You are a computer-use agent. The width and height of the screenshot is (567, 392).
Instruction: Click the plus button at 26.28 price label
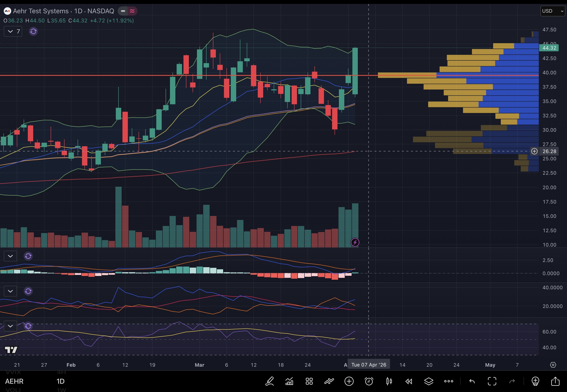(534, 151)
